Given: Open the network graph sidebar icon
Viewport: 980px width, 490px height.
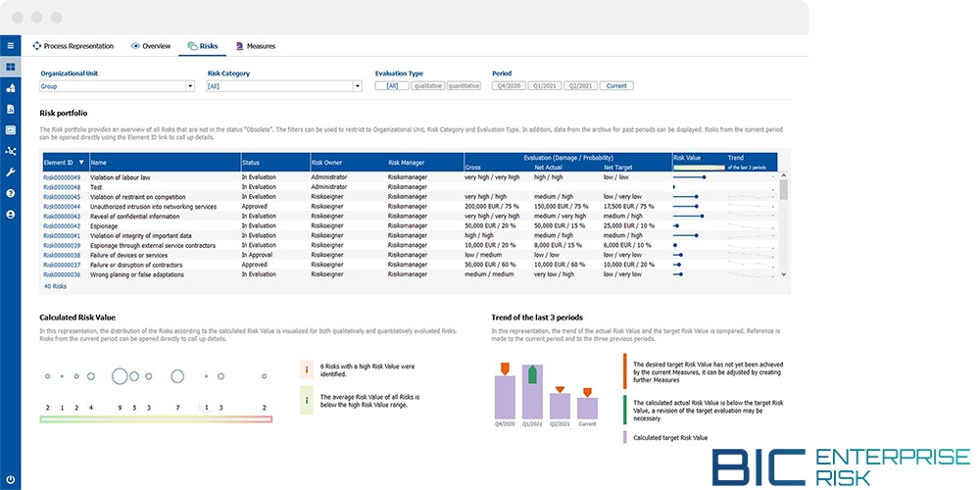Looking at the screenshot, I should click(10, 151).
